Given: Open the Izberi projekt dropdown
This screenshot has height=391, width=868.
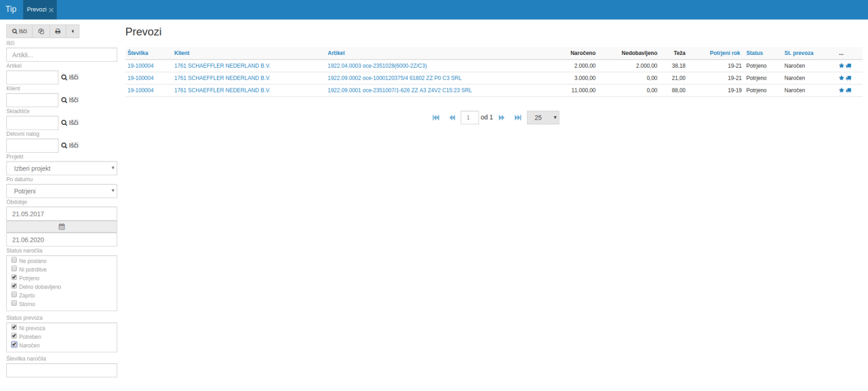Looking at the screenshot, I should [62, 168].
